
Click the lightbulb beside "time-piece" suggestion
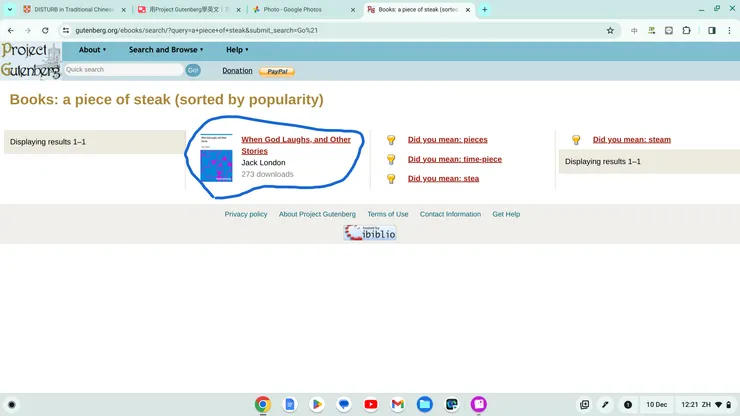[391, 159]
